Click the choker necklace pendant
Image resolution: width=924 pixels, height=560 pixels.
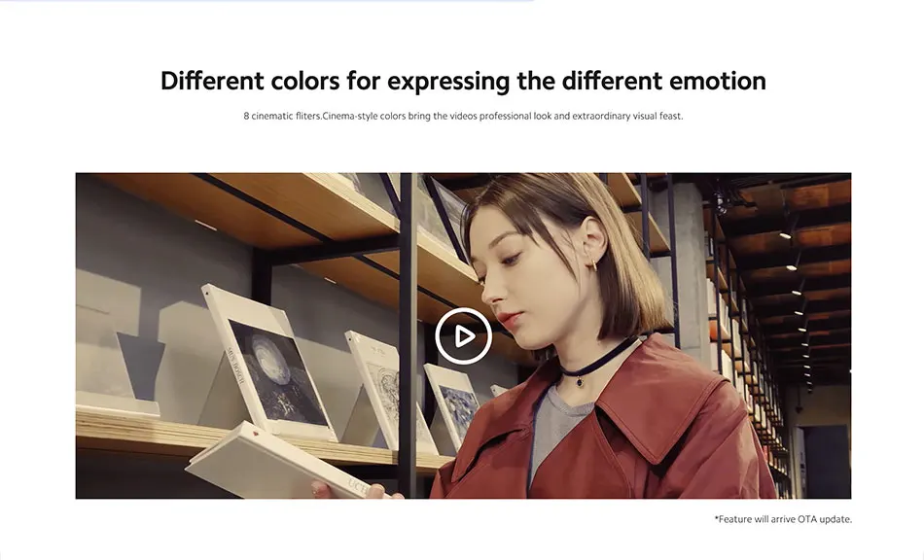[x=580, y=381]
